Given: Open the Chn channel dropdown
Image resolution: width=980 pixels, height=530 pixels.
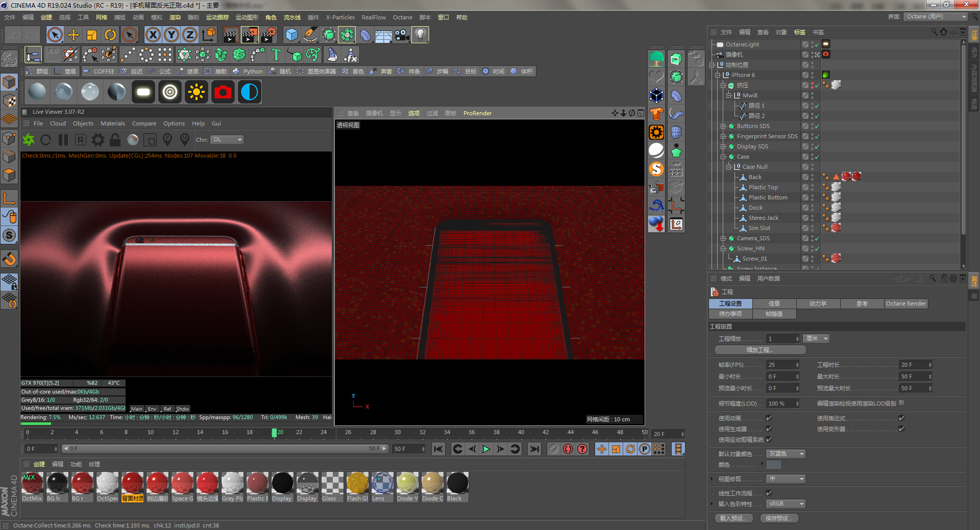Looking at the screenshot, I should pos(227,140).
